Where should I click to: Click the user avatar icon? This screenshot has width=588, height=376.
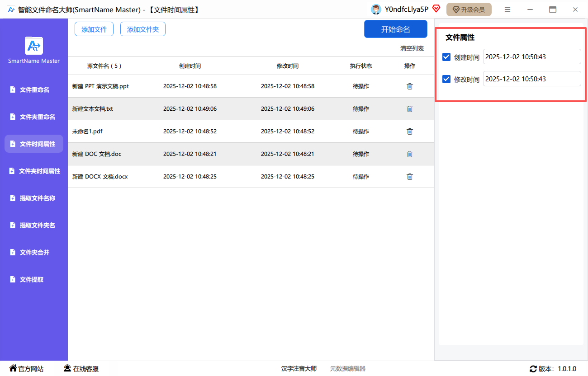coord(375,9)
